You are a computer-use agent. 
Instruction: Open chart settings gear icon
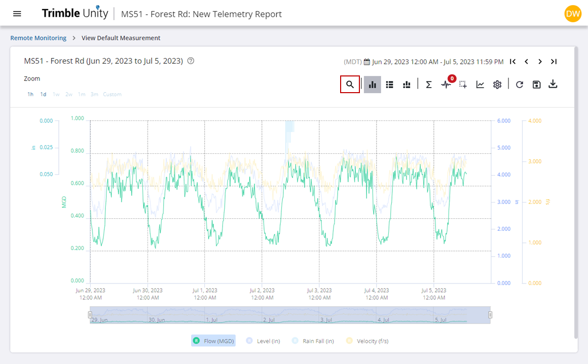[497, 85]
